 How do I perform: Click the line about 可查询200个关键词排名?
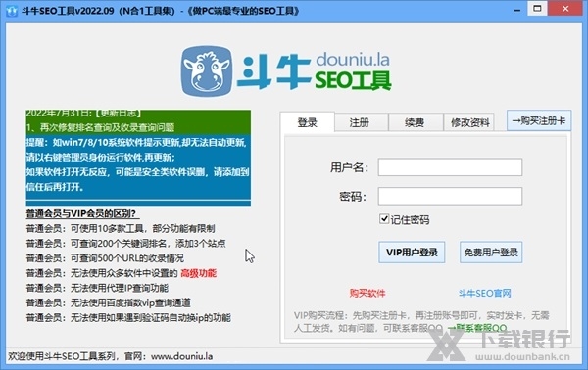tap(125, 244)
